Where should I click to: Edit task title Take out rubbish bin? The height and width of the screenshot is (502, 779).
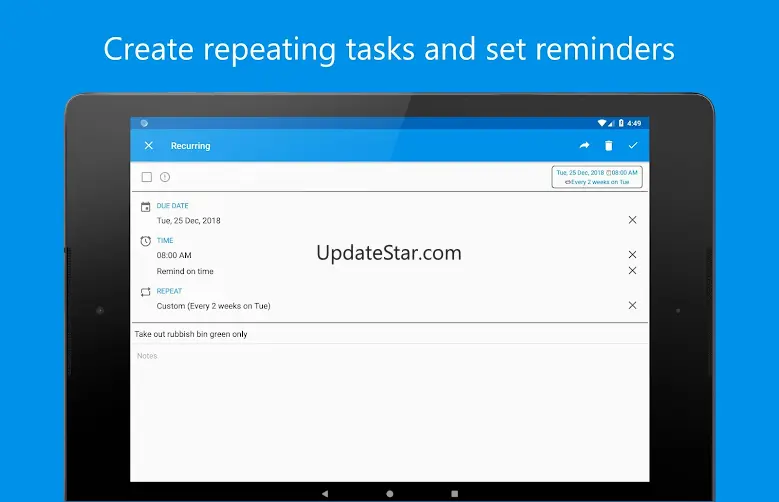[390, 334]
